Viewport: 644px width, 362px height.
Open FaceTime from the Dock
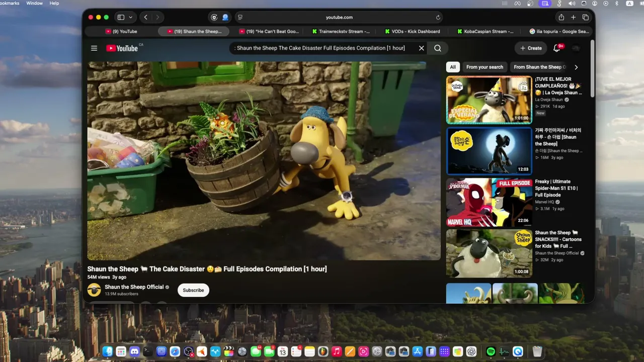269,351
